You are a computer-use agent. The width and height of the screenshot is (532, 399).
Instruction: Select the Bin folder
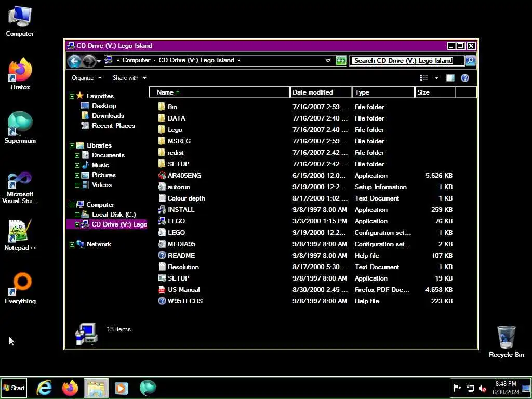[168, 107]
